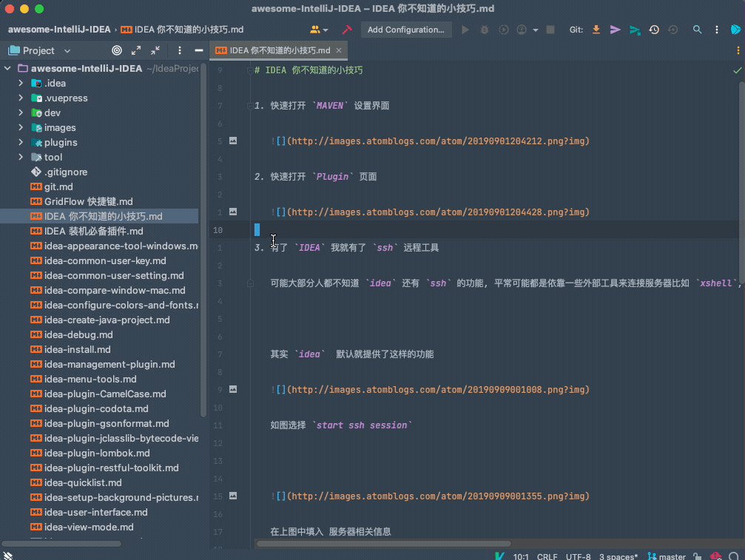
Task: Expand the .idea folder
Action: point(21,83)
